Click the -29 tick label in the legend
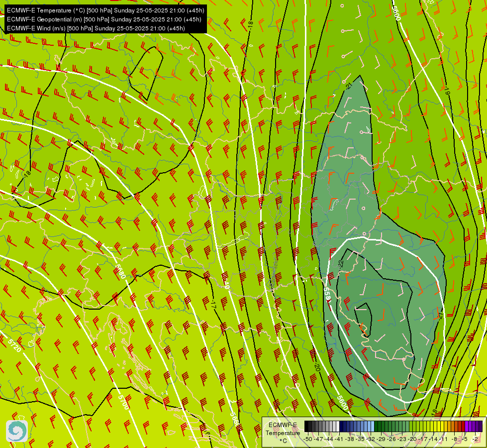Image resolution: width=487 pixels, height=448 pixels. (x=381, y=439)
